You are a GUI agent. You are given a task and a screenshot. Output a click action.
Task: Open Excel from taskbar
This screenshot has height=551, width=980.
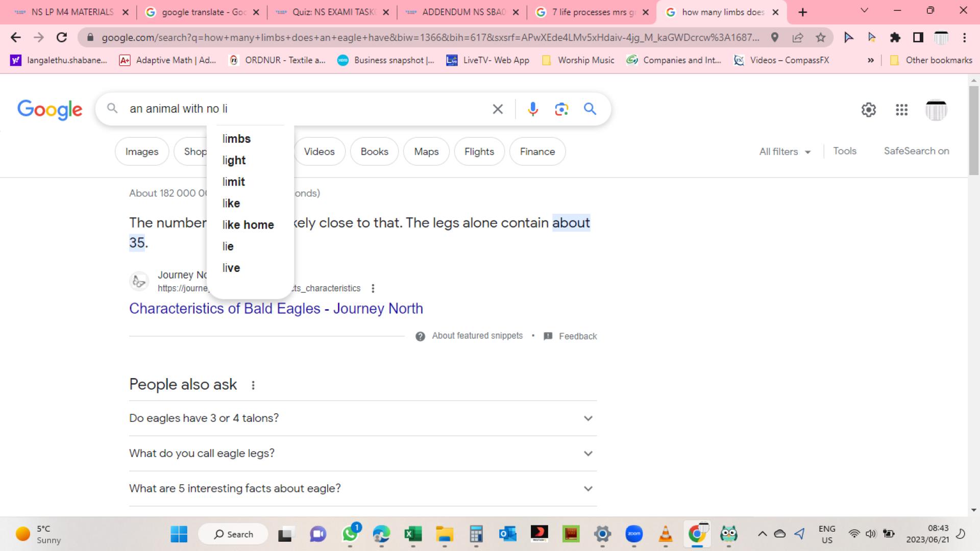click(413, 534)
